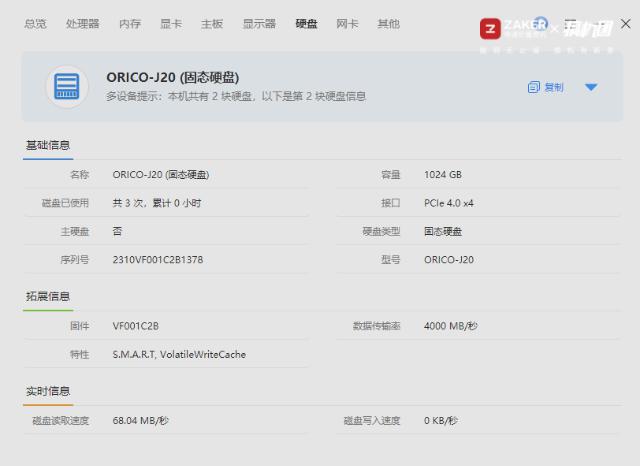Click the blue hard disk icon

[x=67, y=87]
